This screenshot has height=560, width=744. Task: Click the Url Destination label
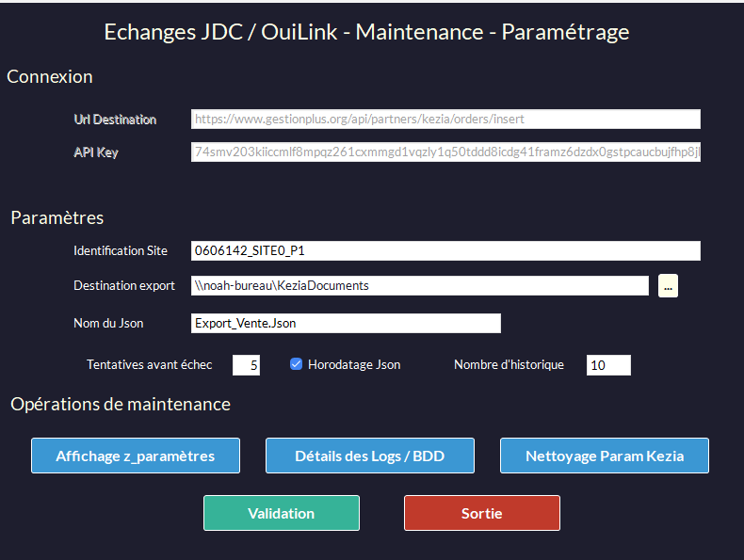click(115, 120)
